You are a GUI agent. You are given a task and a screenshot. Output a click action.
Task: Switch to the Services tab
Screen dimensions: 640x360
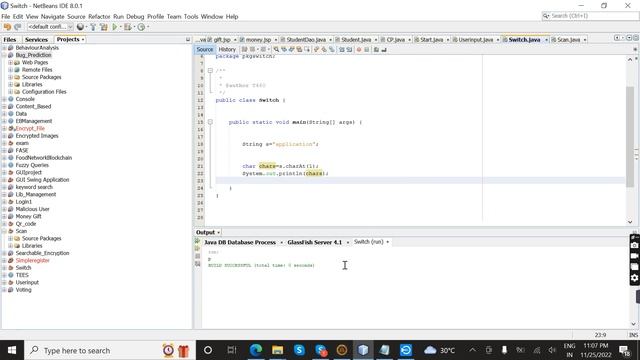(36, 40)
